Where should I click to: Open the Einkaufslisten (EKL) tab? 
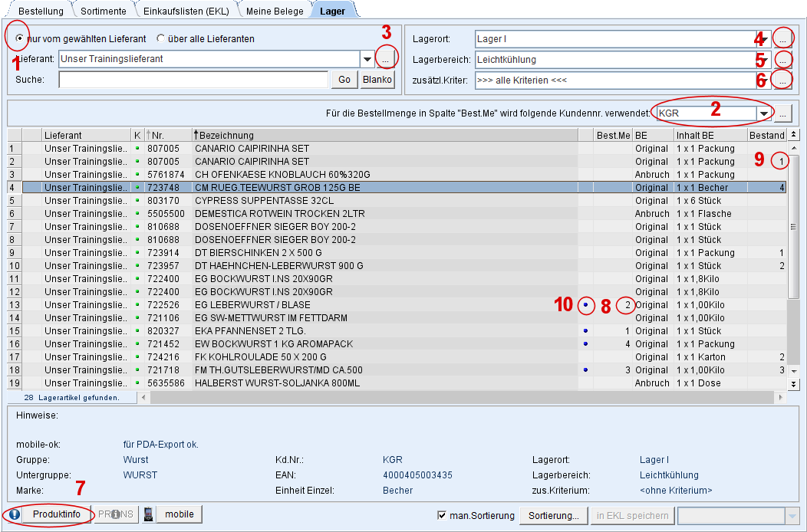[x=186, y=11]
